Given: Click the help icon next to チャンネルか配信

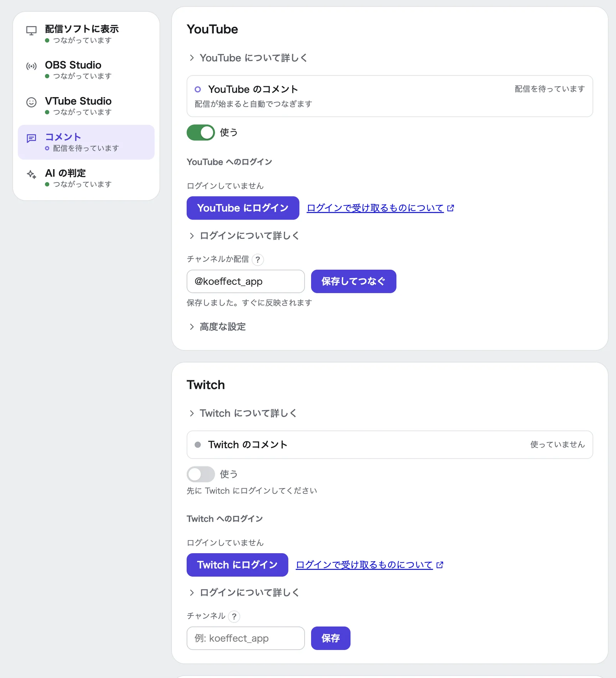Looking at the screenshot, I should 258,260.
